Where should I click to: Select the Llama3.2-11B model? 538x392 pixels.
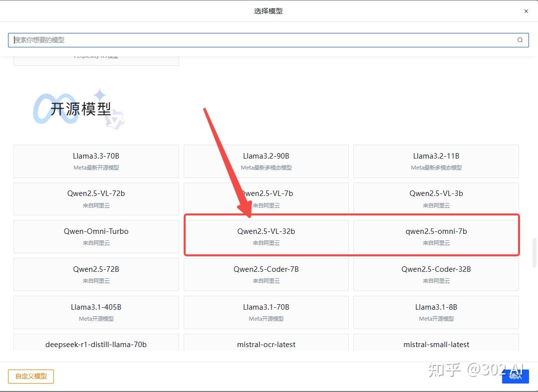click(x=436, y=161)
